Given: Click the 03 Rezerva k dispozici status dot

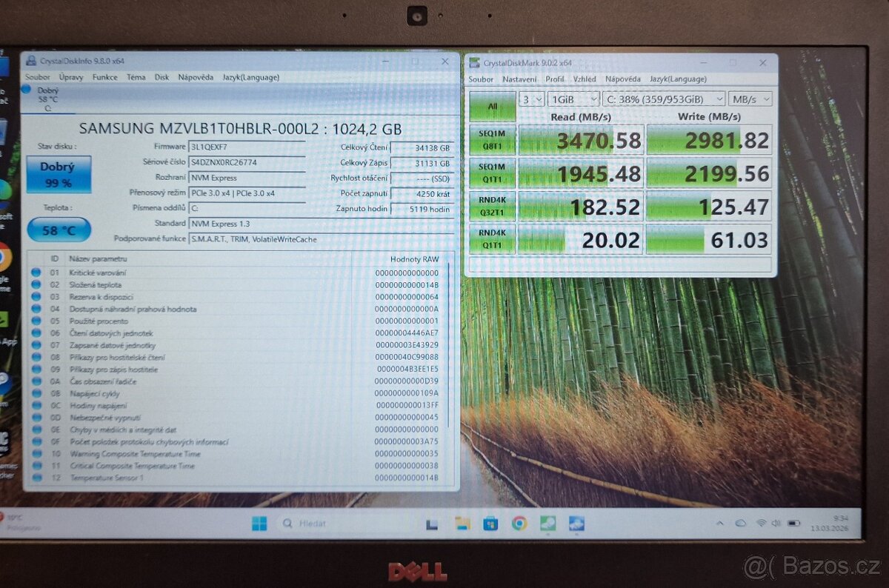Looking at the screenshot, I should [x=36, y=297].
